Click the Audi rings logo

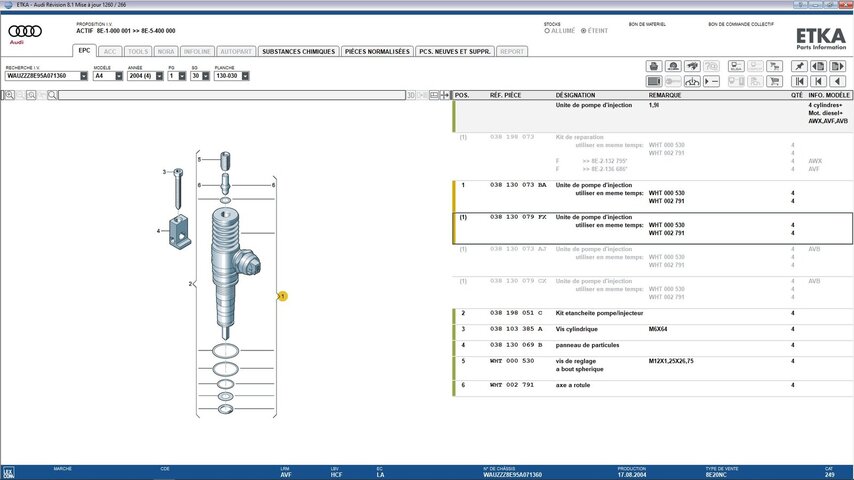[x=25, y=31]
